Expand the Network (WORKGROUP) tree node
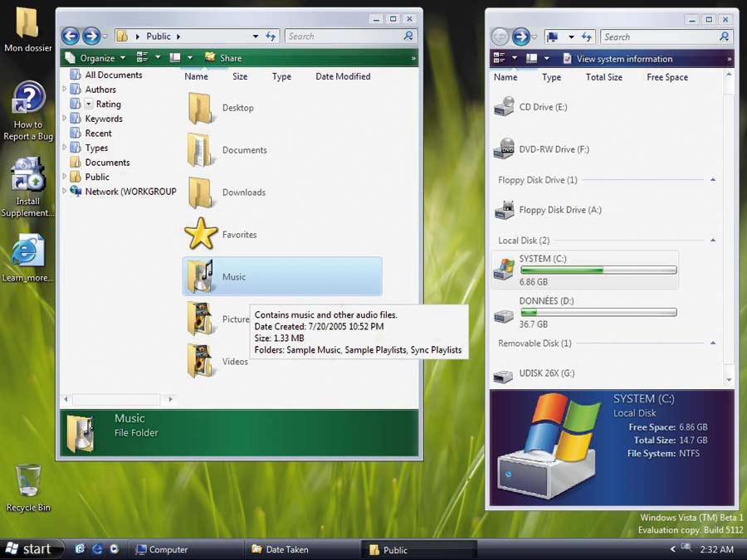 click(66, 192)
